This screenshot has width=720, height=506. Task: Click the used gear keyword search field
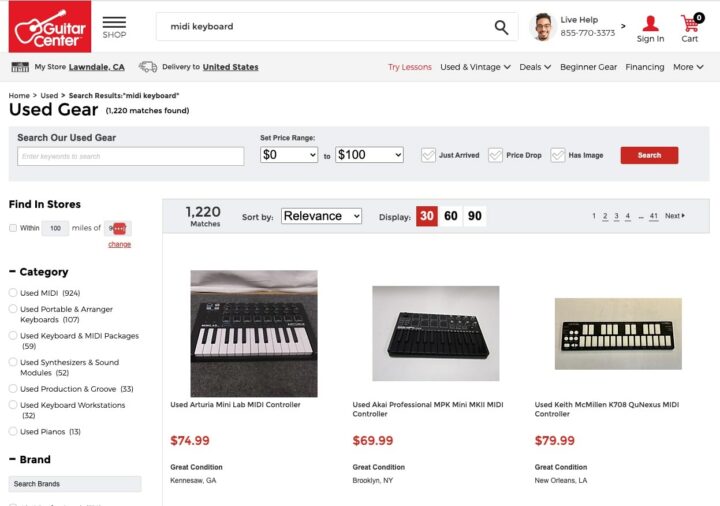(x=130, y=156)
